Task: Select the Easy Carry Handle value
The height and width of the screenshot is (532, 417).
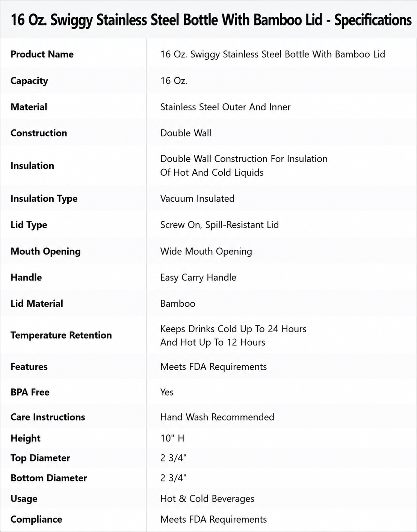Action: [198, 277]
